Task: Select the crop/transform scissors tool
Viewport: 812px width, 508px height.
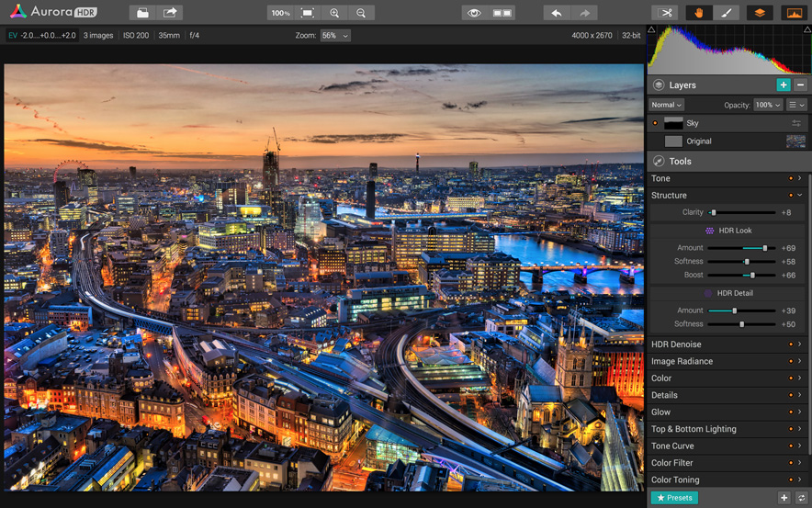Action: click(x=665, y=13)
